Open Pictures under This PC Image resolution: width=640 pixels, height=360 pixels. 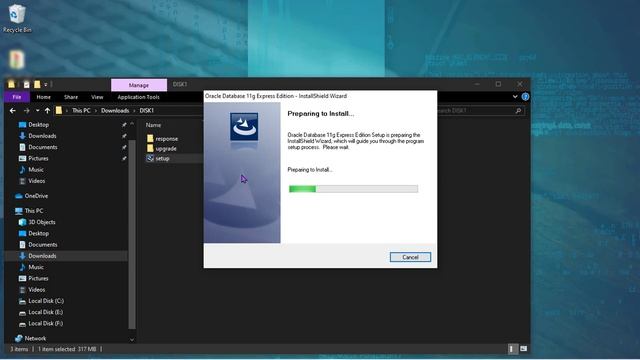coord(38,278)
